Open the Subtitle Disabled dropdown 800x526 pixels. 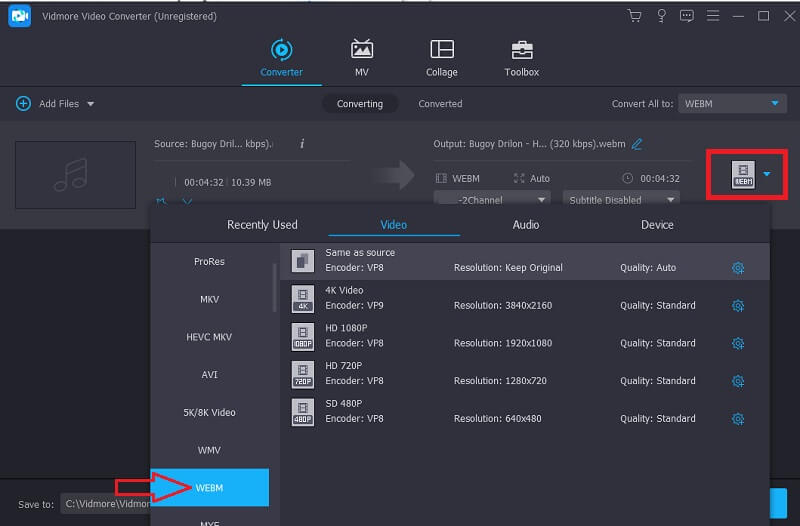(x=620, y=199)
